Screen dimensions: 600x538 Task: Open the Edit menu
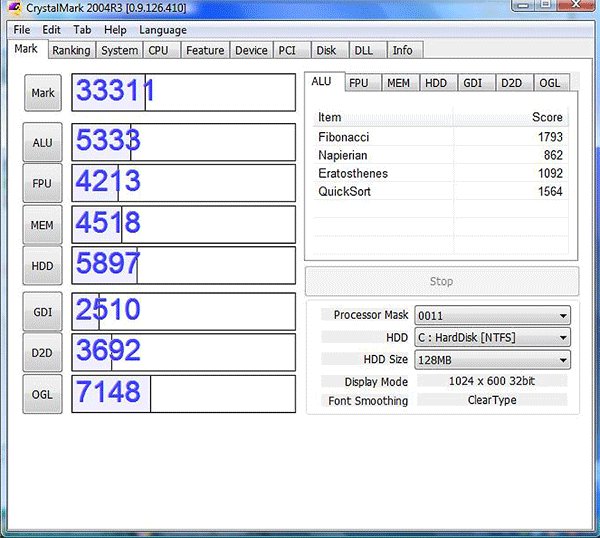(51, 30)
